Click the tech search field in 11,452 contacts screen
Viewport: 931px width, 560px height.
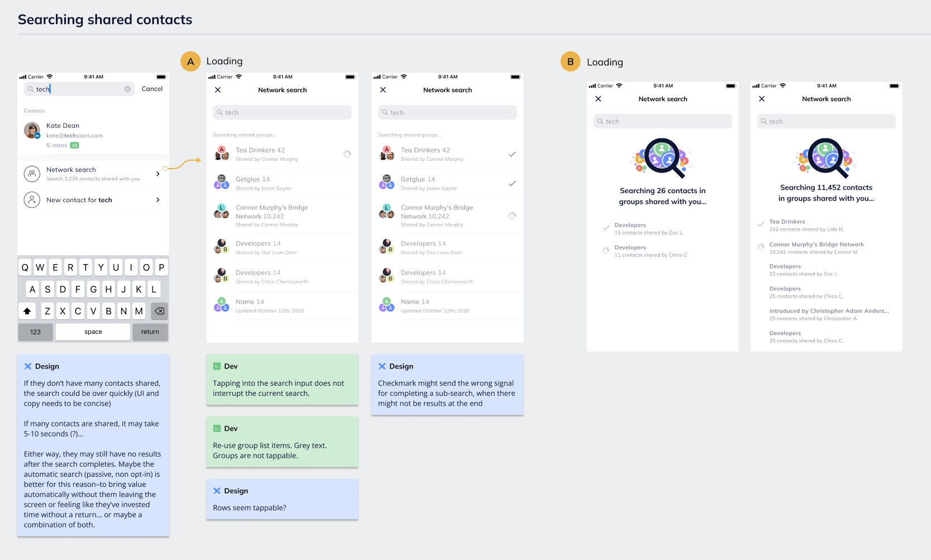coord(826,122)
